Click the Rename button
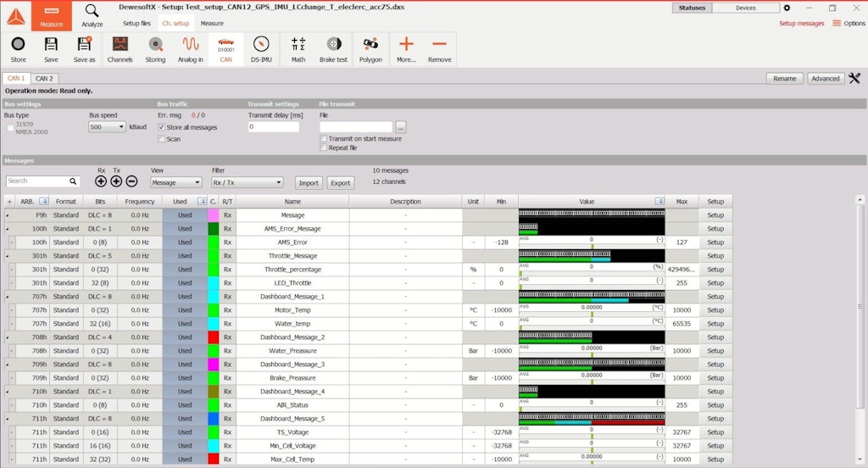 coord(784,79)
